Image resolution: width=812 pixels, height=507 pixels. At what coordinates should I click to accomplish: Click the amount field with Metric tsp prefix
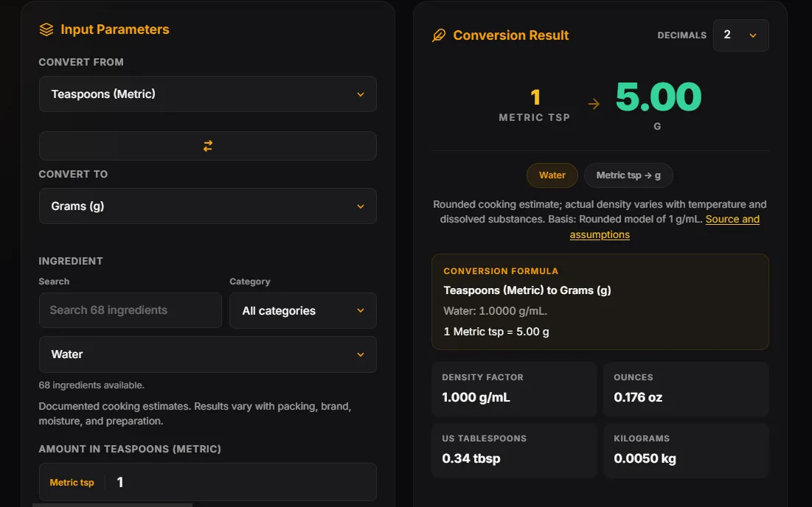pyautogui.click(x=208, y=482)
